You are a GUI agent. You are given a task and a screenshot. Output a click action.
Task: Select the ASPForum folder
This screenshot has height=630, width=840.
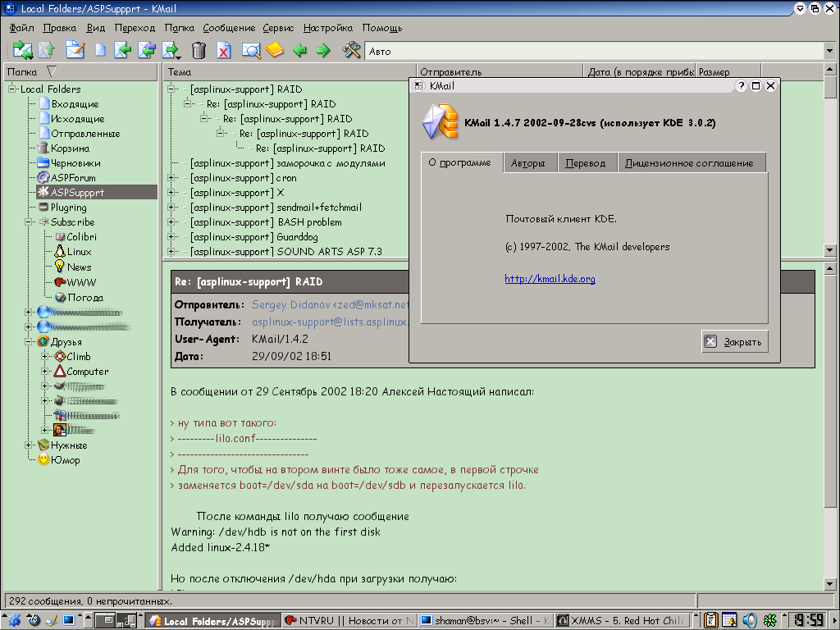tap(73, 178)
